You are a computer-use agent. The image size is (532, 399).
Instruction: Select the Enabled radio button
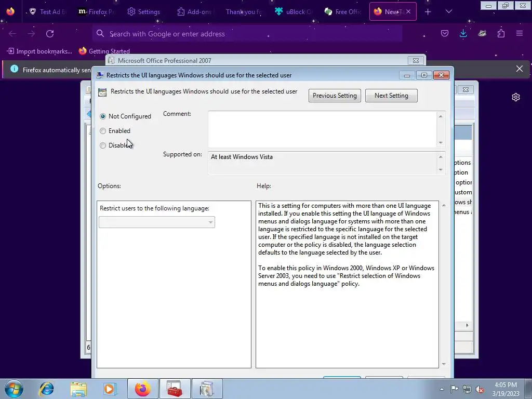pyautogui.click(x=103, y=131)
